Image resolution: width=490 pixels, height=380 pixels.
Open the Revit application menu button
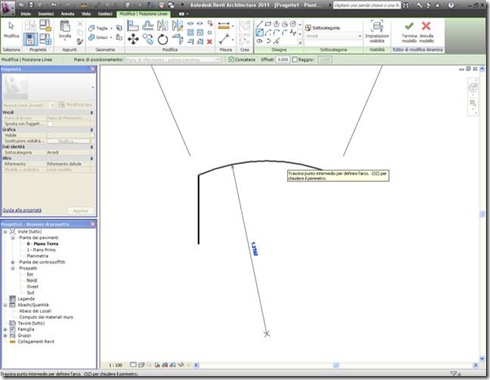pyautogui.click(x=7, y=7)
